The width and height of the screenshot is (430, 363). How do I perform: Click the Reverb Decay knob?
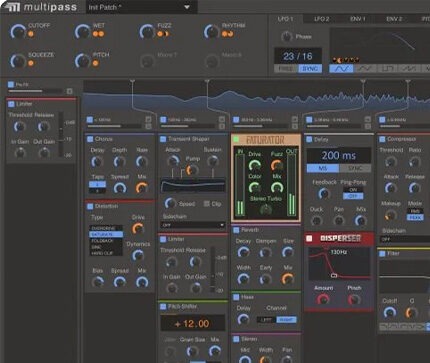[243, 252]
